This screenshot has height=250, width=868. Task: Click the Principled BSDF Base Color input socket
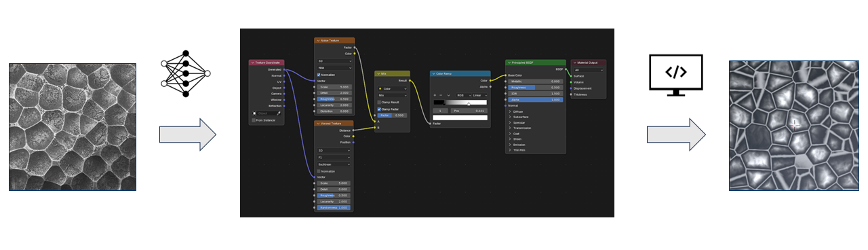pyautogui.click(x=506, y=75)
